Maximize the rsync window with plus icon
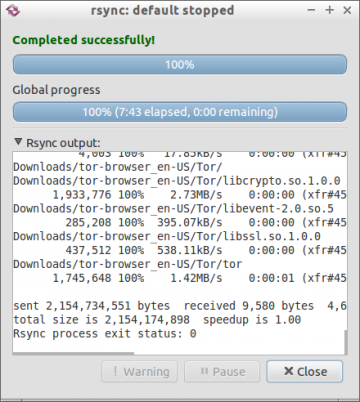Screen dimensions: 360x402 pyautogui.click(x=330, y=10)
